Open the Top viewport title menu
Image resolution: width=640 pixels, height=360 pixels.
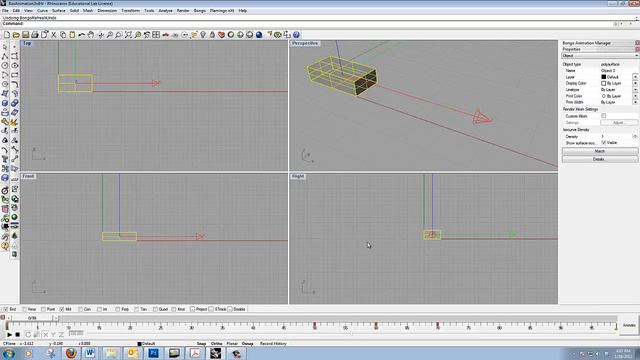(x=27, y=43)
